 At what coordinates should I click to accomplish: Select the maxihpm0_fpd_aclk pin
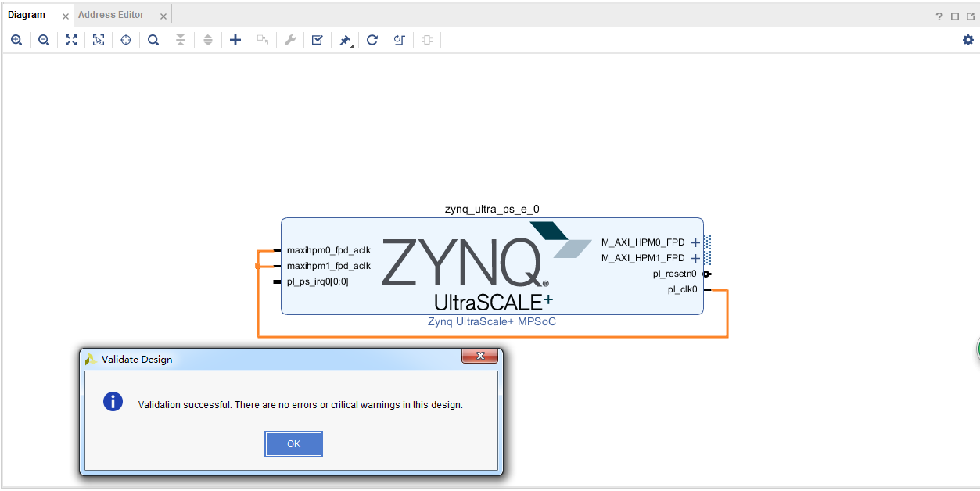pyautogui.click(x=328, y=251)
